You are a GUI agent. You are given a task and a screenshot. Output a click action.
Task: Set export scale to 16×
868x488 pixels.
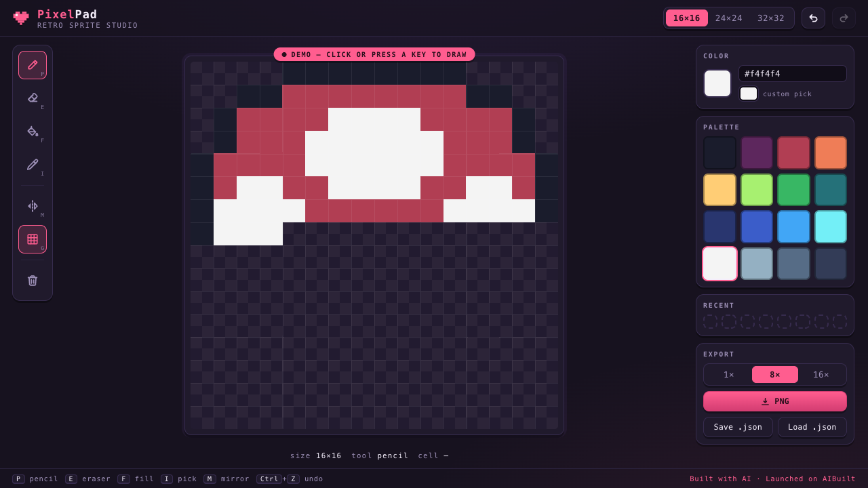point(821,375)
